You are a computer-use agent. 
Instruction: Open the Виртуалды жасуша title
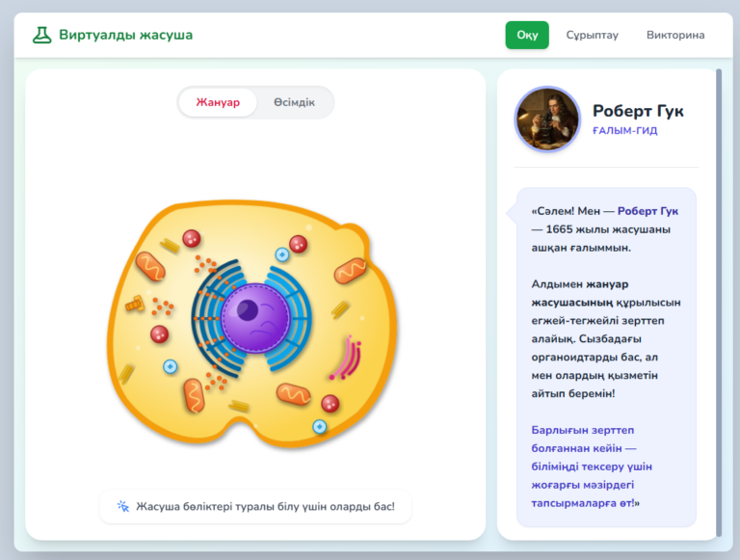coord(125,35)
